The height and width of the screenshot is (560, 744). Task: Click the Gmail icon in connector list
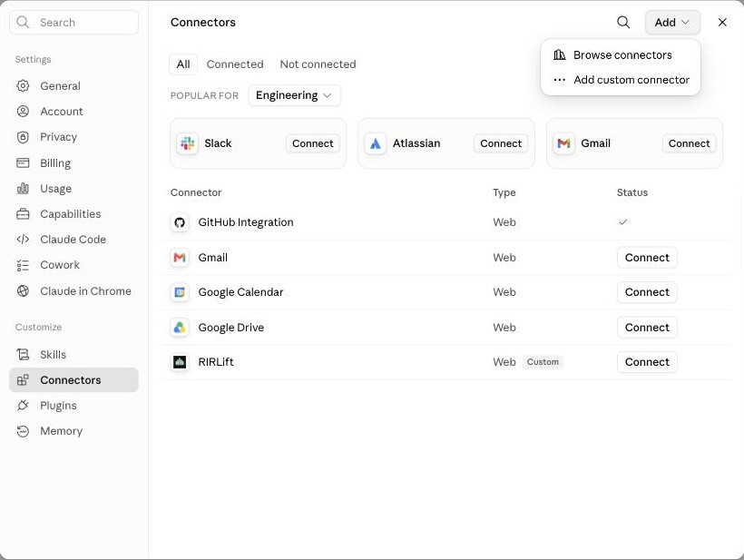(180, 258)
